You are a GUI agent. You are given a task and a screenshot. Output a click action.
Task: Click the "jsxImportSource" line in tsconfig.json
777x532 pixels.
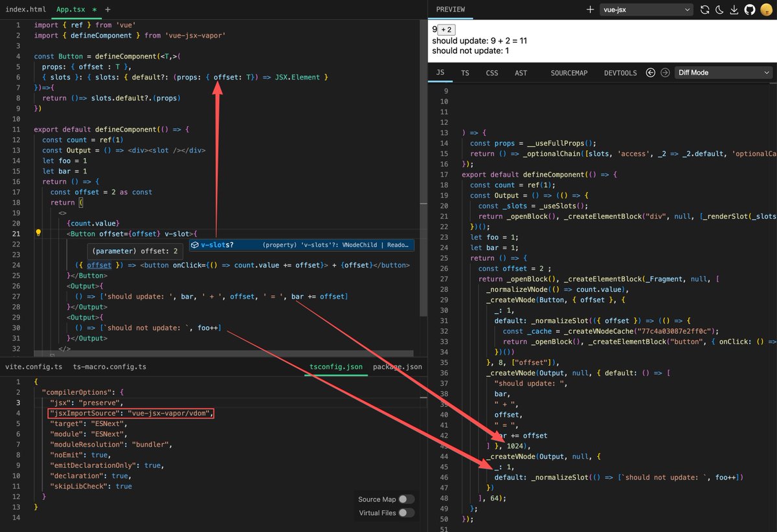[131, 413]
